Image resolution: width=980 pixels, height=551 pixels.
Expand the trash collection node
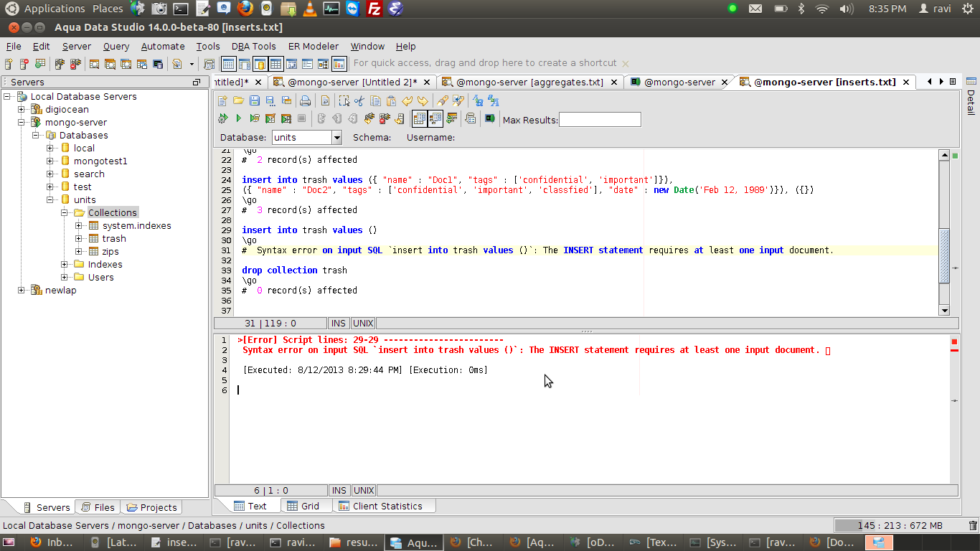coord(79,239)
